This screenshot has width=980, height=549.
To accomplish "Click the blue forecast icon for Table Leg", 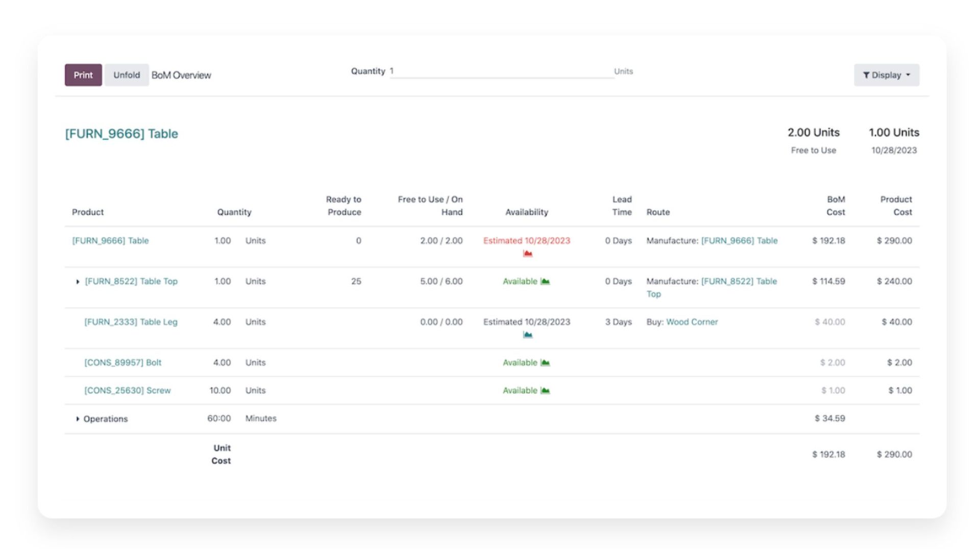I will (x=528, y=335).
